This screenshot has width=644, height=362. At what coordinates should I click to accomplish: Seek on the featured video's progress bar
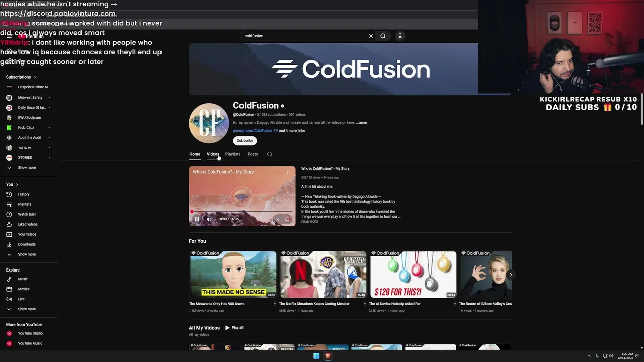click(242, 212)
